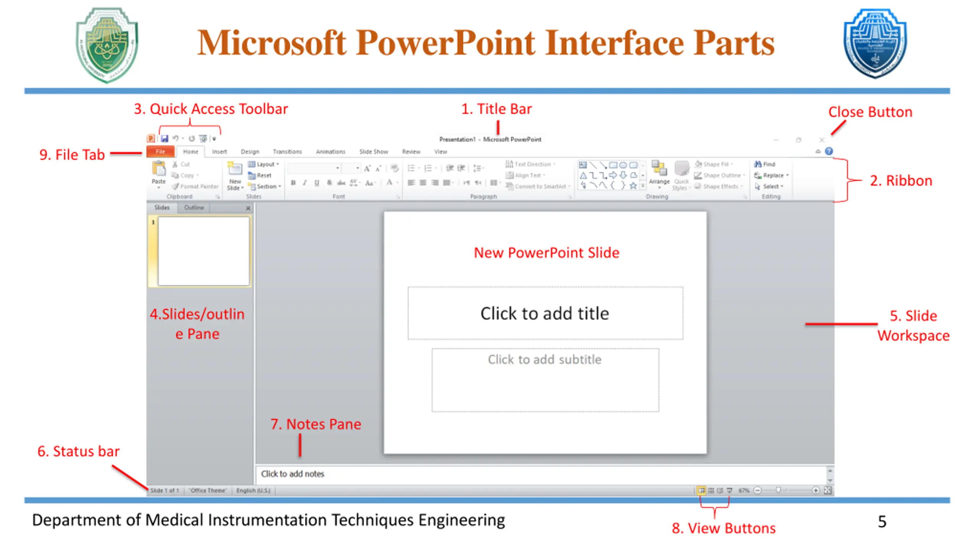Open Change Case dropdown
This screenshot has width=980, height=551.
click(x=371, y=183)
